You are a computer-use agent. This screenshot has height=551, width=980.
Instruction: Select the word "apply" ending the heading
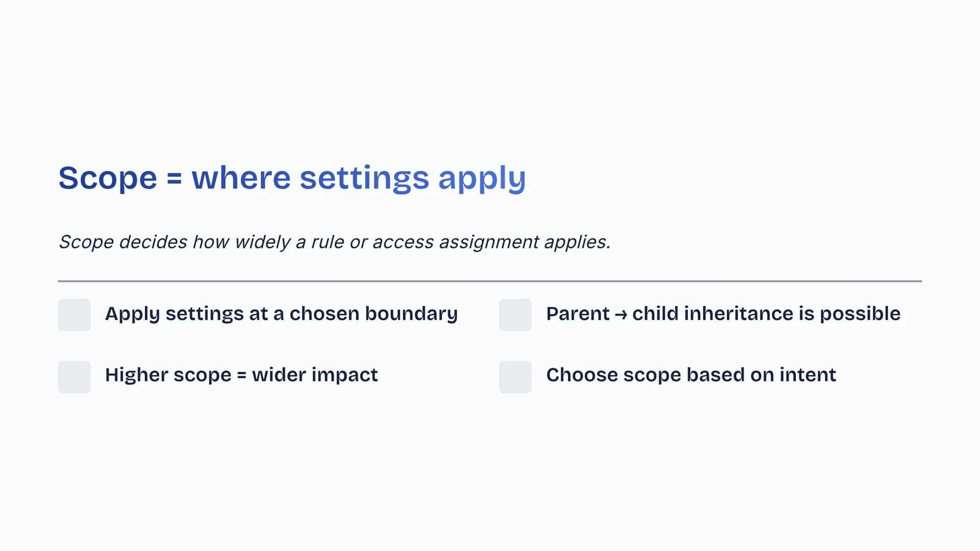[482, 179]
